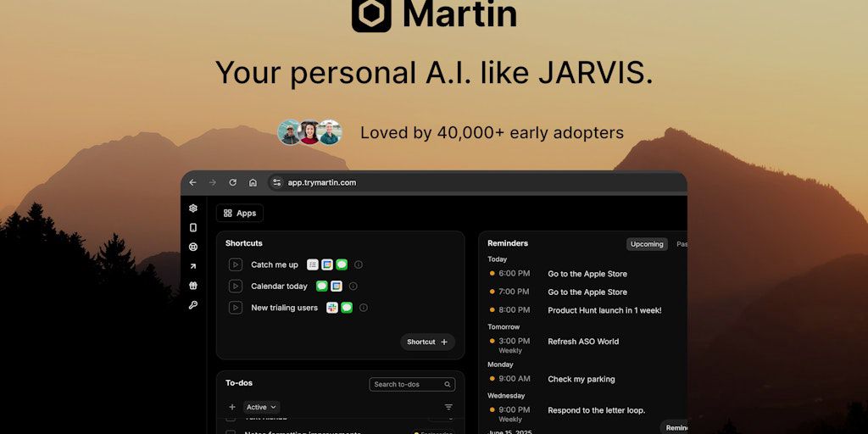Show info for Catch me up
The image size is (868, 434).
click(359, 264)
